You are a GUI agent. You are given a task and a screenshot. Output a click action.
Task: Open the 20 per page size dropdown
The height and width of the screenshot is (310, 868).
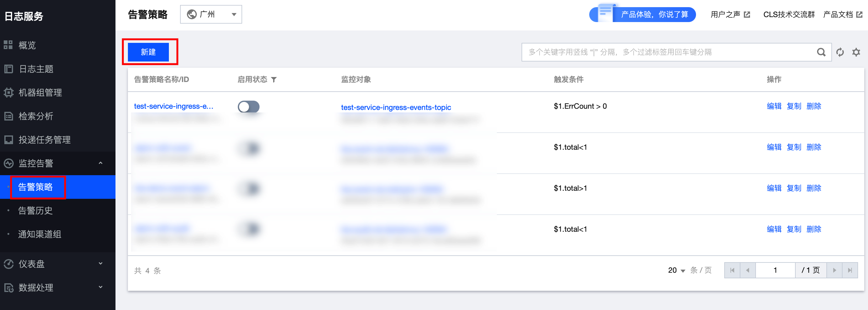click(x=676, y=270)
